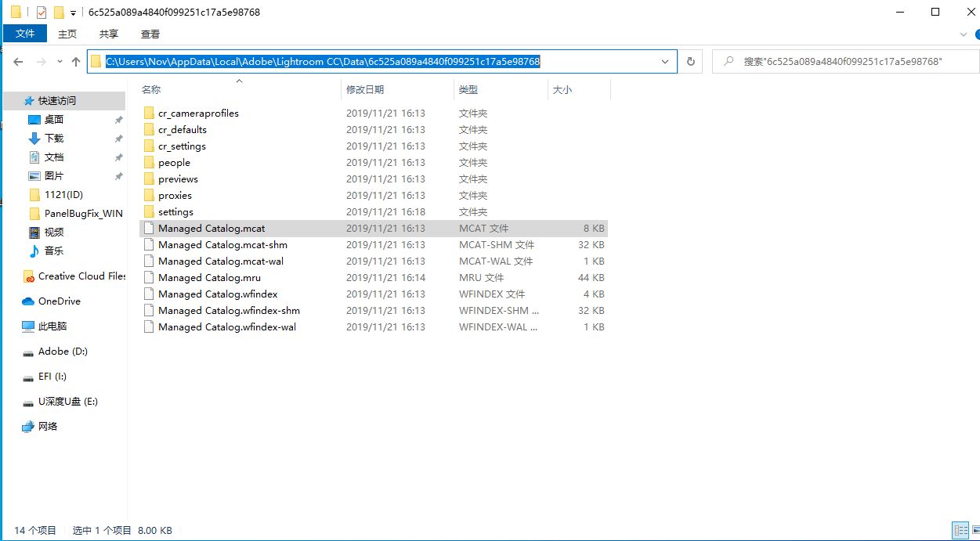Screen dimensions: 980x541
Task: Go back with the navigation back arrow
Action: click(17, 61)
